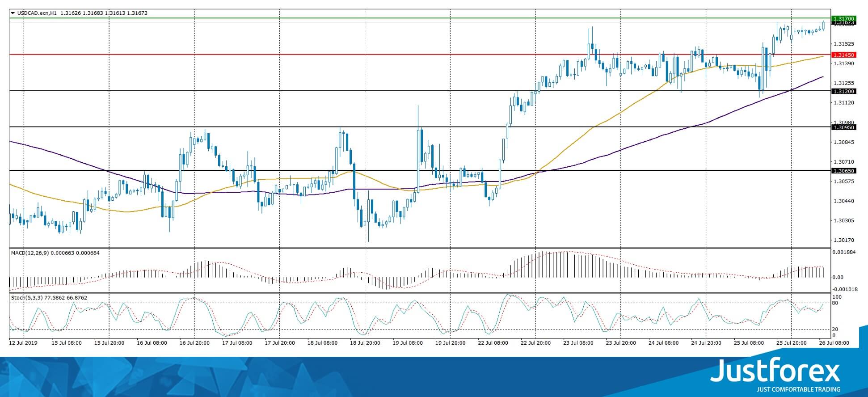This screenshot has width=868, height=397.
Task: Click the 1.30950 price level label
Action: tap(843, 127)
